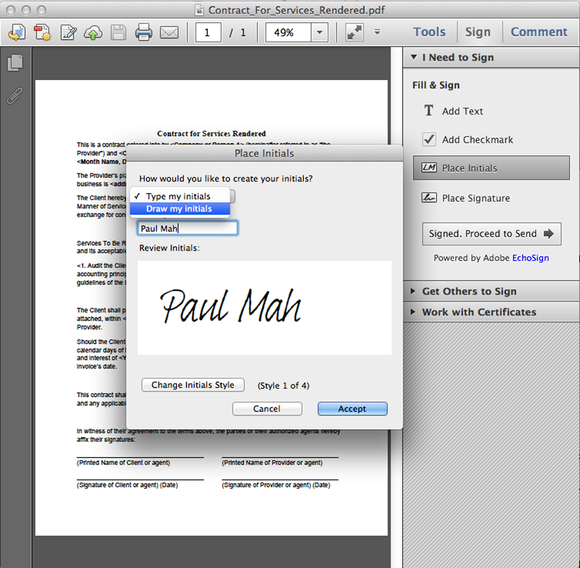Click the Save floppy disk icon
Image resolution: width=580 pixels, height=568 pixels.
coord(118,33)
